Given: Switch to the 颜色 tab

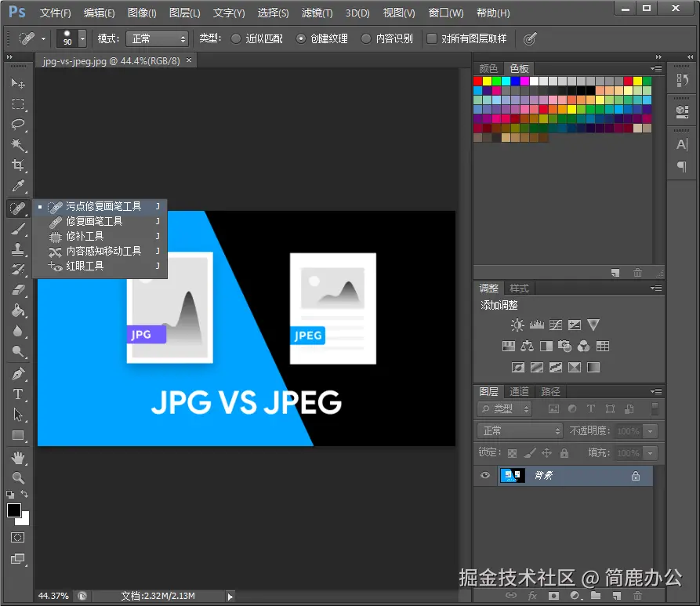Looking at the screenshot, I should click(488, 68).
